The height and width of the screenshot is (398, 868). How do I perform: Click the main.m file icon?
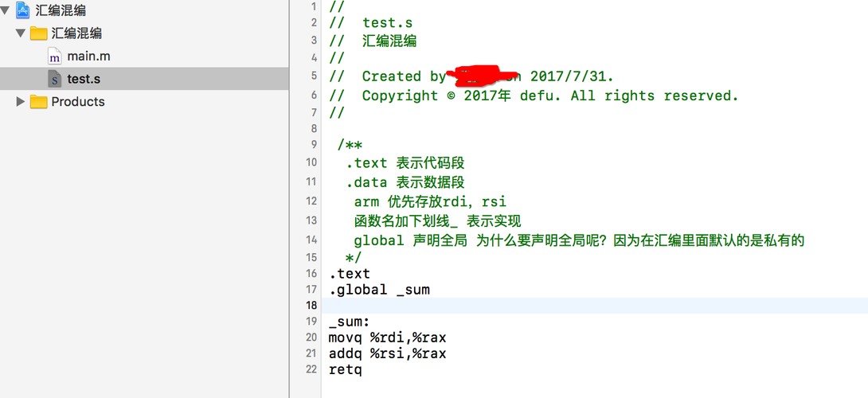click(54, 57)
